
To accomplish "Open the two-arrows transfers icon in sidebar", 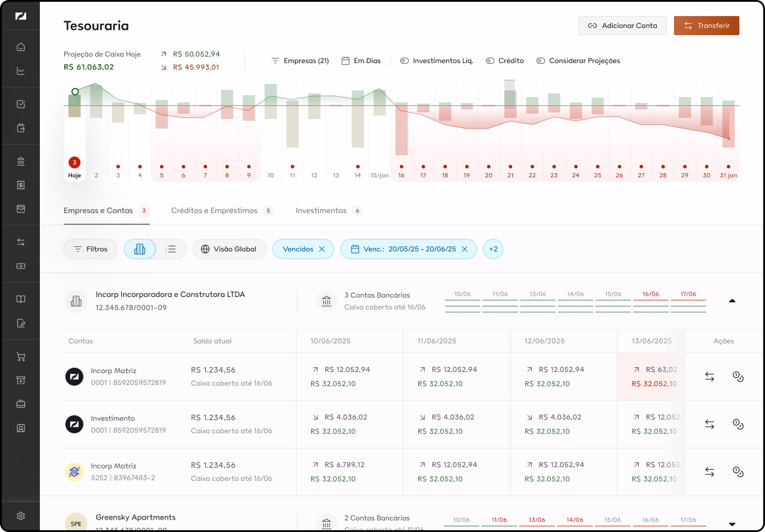I will (21, 242).
